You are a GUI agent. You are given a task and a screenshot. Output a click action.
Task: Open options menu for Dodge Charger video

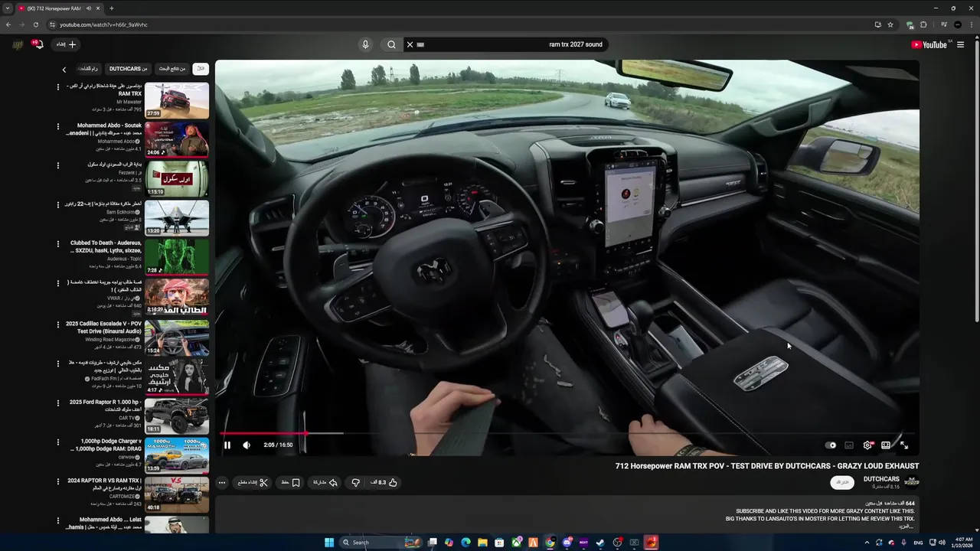click(57, 442)
